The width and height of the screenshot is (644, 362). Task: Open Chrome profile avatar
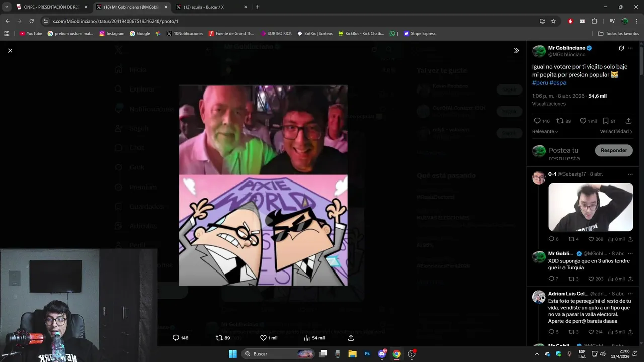(625, 21)
